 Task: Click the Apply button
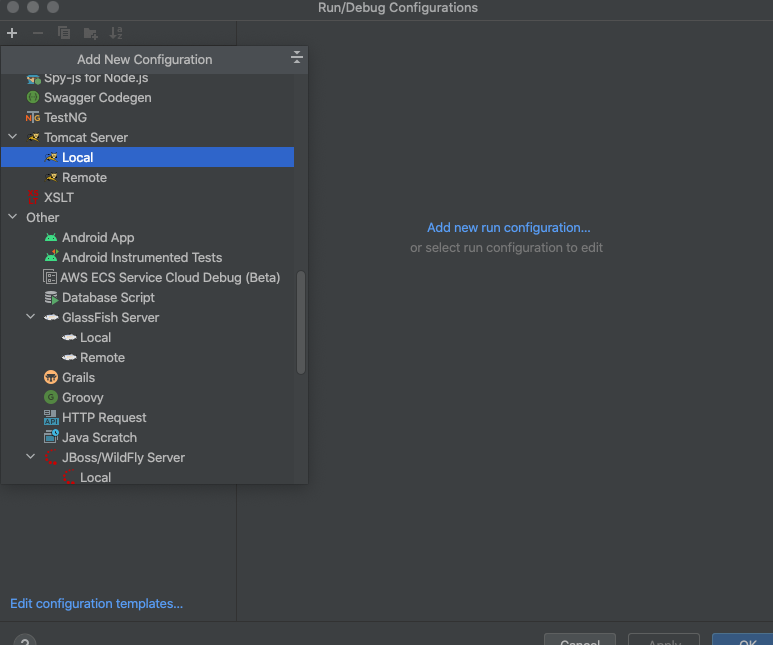(x=664, y=640)
